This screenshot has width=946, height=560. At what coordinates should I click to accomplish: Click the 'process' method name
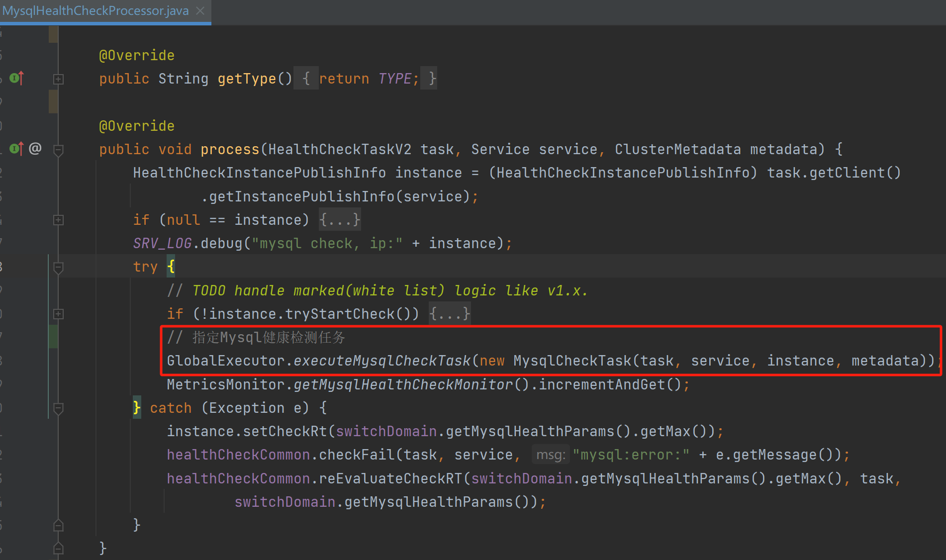coord(230,149)
